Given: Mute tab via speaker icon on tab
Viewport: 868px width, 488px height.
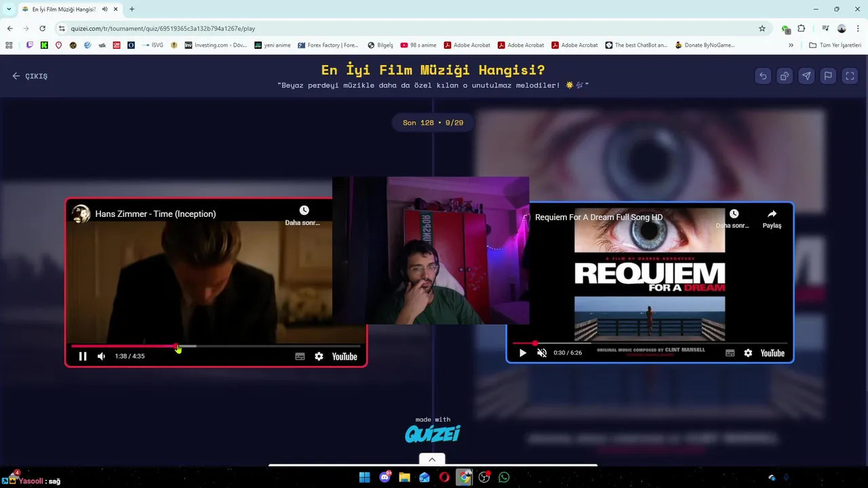Looking at the screenshot, I should click(x=104, y=9).
